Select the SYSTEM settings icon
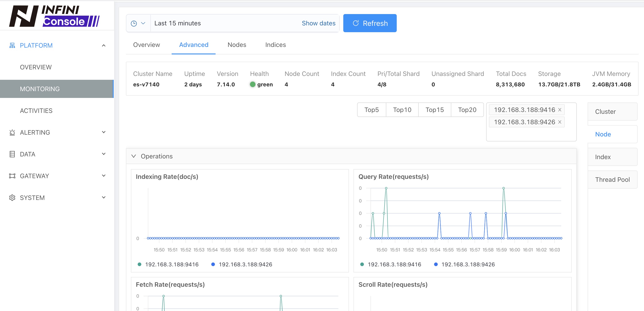This screenshot has height=311, width=644. tap(12, 197)
